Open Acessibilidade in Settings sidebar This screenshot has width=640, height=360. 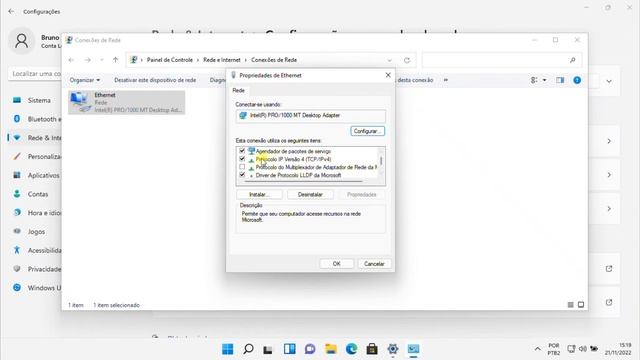(35, 250)
